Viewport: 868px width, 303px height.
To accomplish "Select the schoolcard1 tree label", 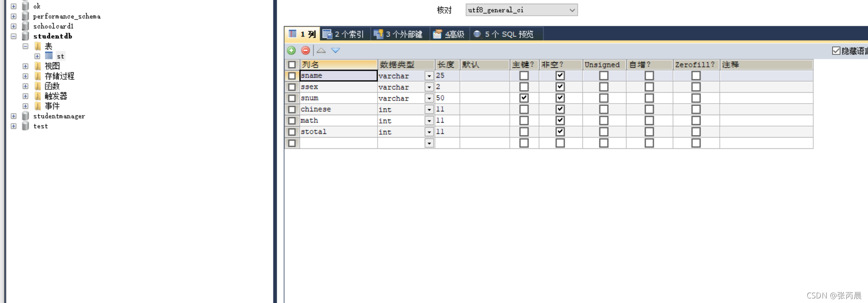I will click(53, 26).
